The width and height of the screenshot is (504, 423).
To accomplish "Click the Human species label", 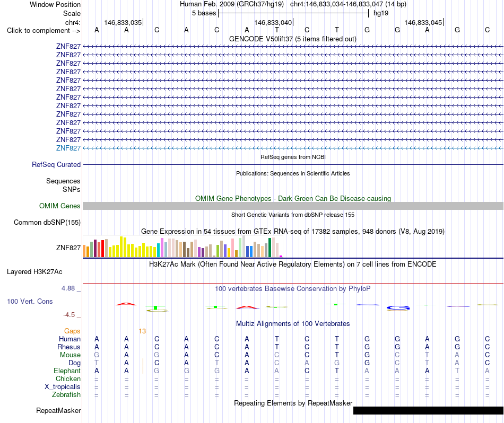I will point(69,339).
